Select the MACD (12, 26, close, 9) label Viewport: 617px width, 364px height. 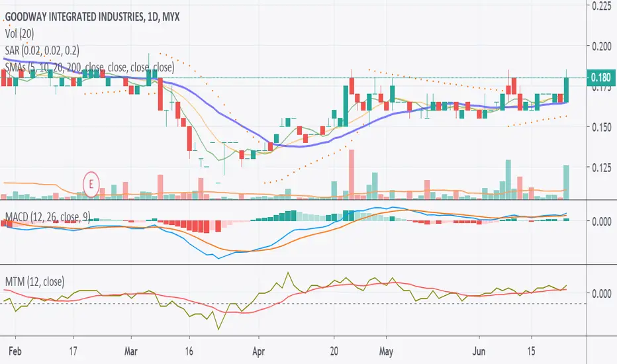[48, 217]
